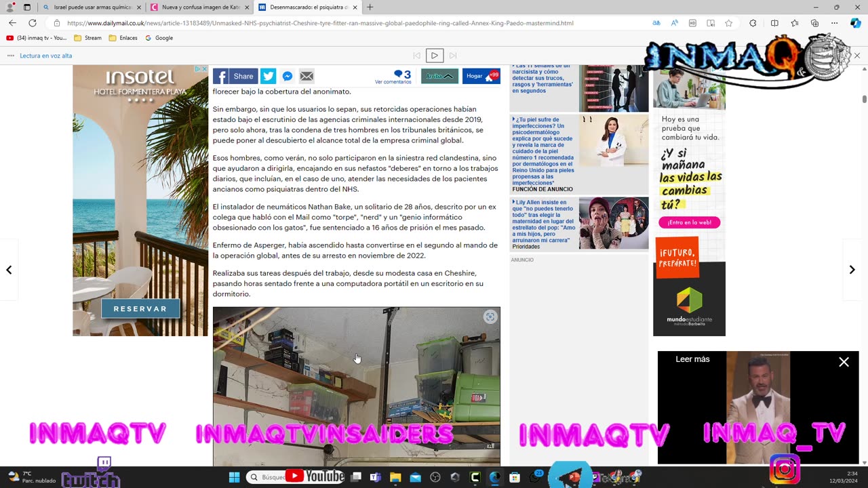Switch to the Israel puede usar armas tab
The image size is (868, 488).
click(93, 7)
